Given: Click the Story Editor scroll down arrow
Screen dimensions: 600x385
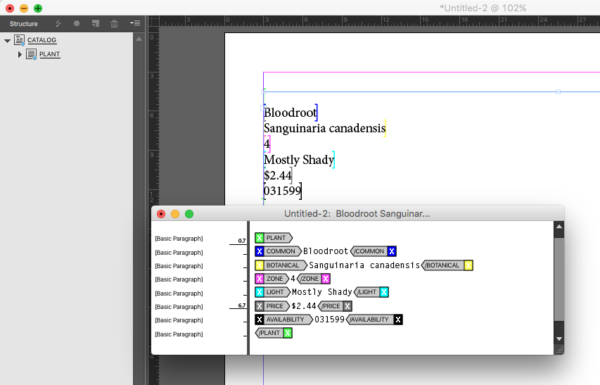Looking at the screenshot, I should point(559,339).
